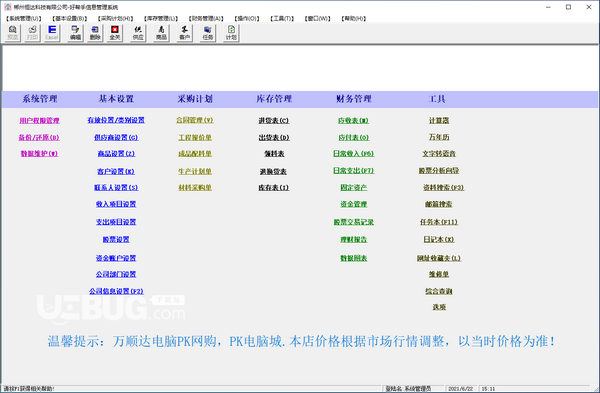Open the 库存管理(L) menu
This screenshot has width=600, height=393.
click(161, 18)
